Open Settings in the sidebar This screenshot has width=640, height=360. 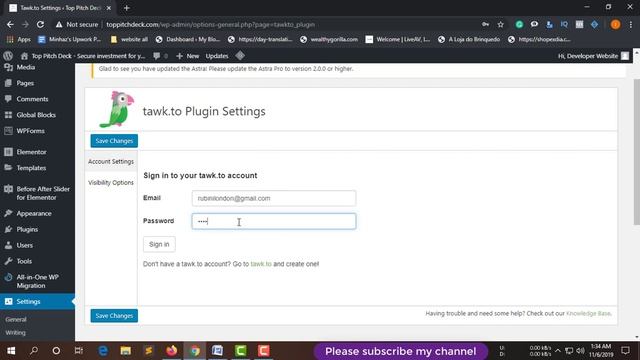(37, 301)
